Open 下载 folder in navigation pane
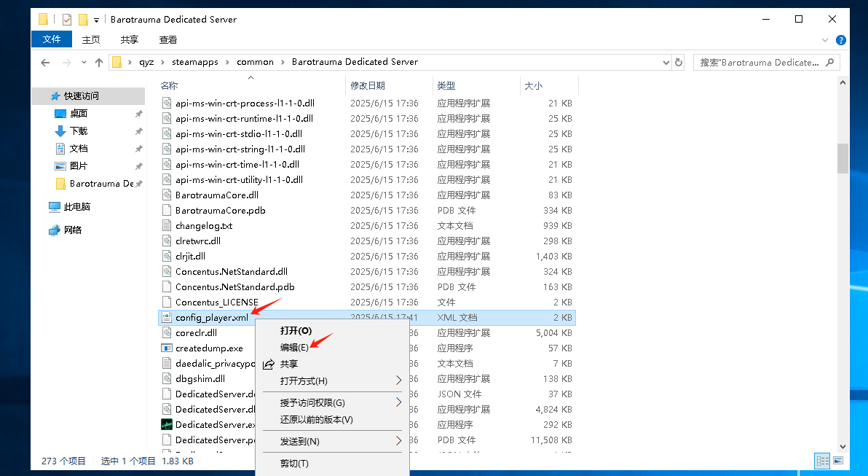The height and width of the screenshot is (476, 868). (79, 130)
